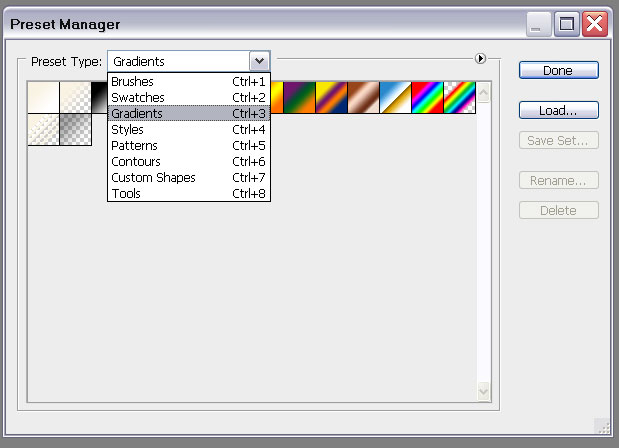Image resolution: width=619 pixels, height=448 pixels.
Task: Click the Rename... button
Action: coord(559,180)
